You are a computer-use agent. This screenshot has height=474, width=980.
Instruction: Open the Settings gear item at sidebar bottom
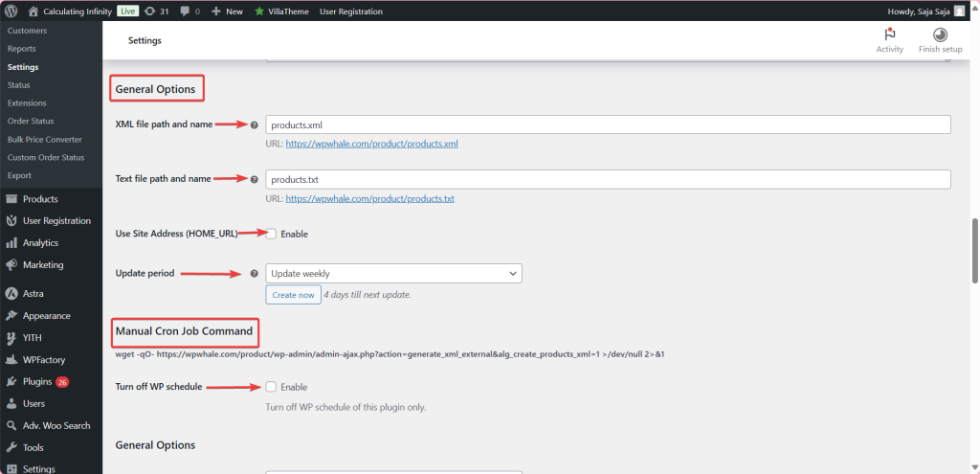pos(38,469)
